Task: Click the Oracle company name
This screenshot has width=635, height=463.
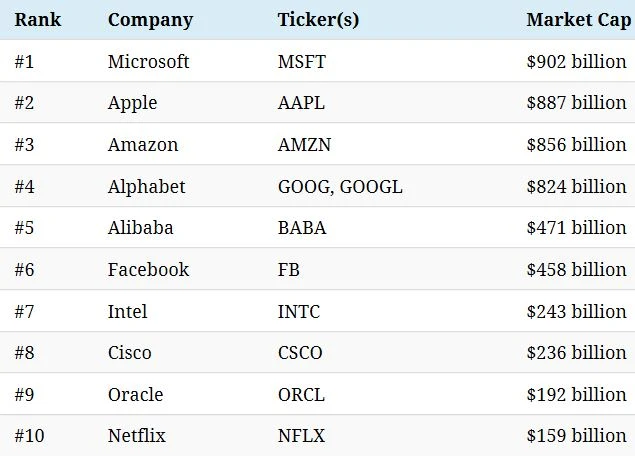Action: [x=135, y=395]
